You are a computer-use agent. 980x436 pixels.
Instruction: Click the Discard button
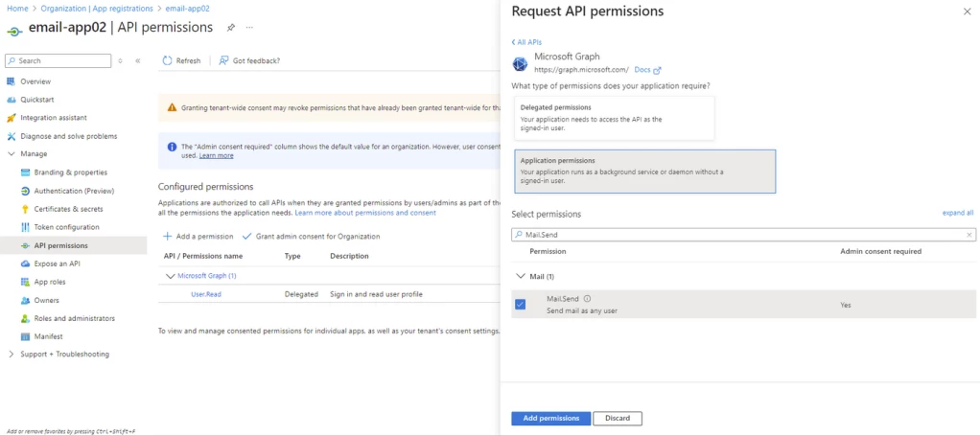pos(618,418)
